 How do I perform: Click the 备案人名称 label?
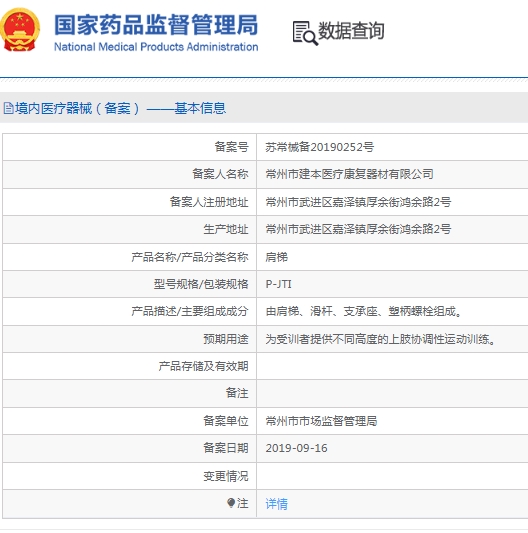pos(220,174)
